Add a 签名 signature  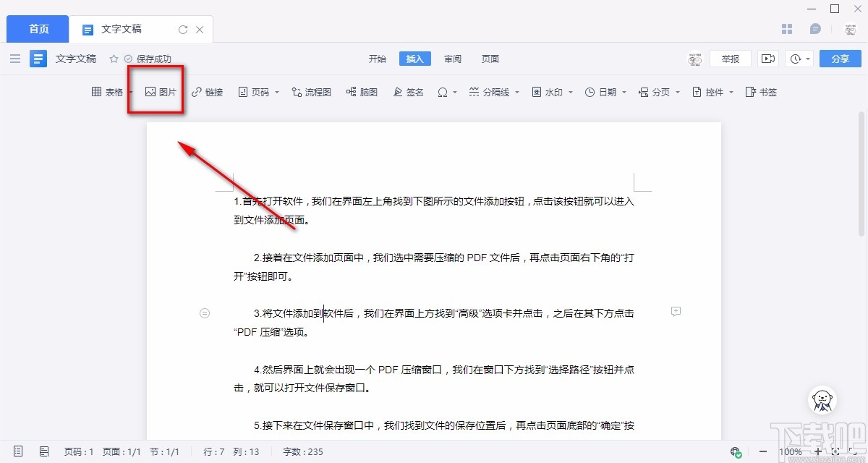[408, 91]
